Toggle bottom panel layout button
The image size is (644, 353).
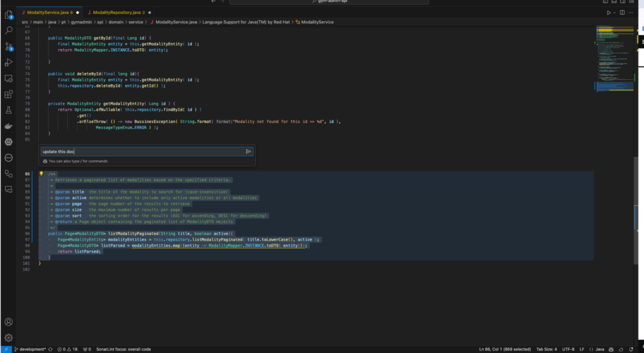(614, 2)
